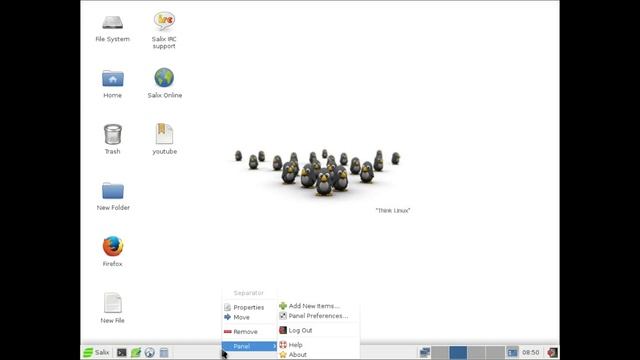Open the File System desktop icon
The height and width of the screenshot is (360, 640).
click(112, 22)
